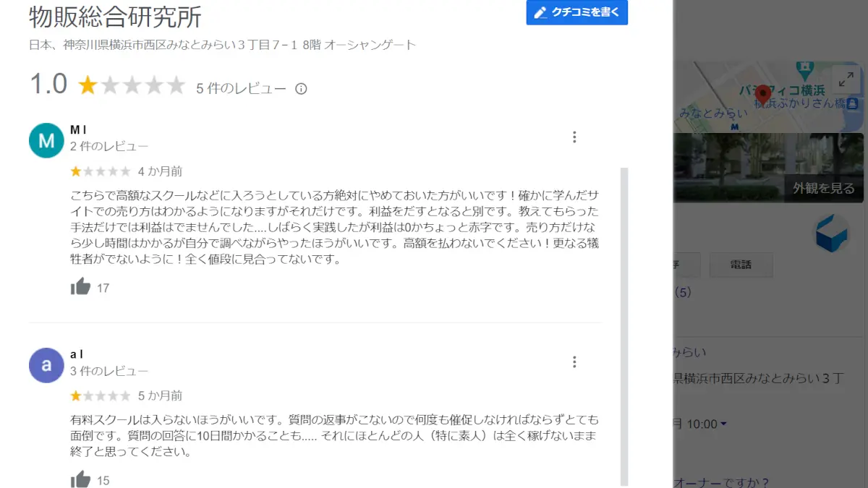
Task: Like M I's review with 17 thumbs up
Action: (81, 287)
